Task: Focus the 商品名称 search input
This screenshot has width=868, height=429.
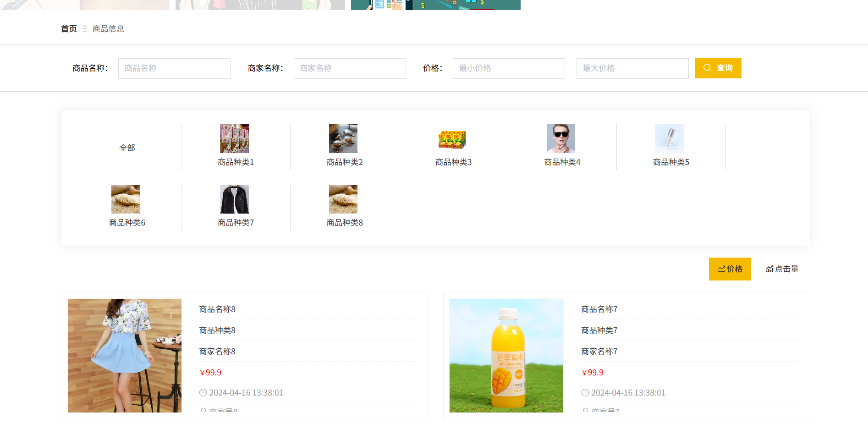Action: pyautogui.click(x=174, y=68)
